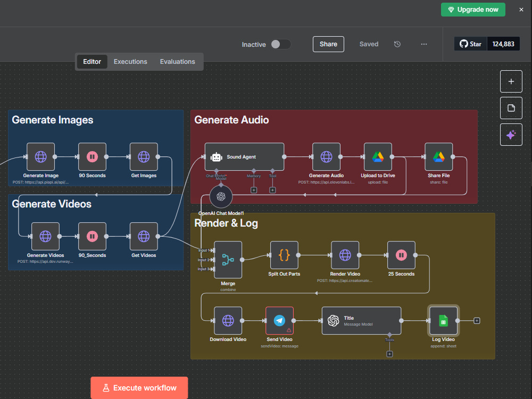Click the Merge node Input 1 connector
The image size is (532, 399).
[212, 251]
